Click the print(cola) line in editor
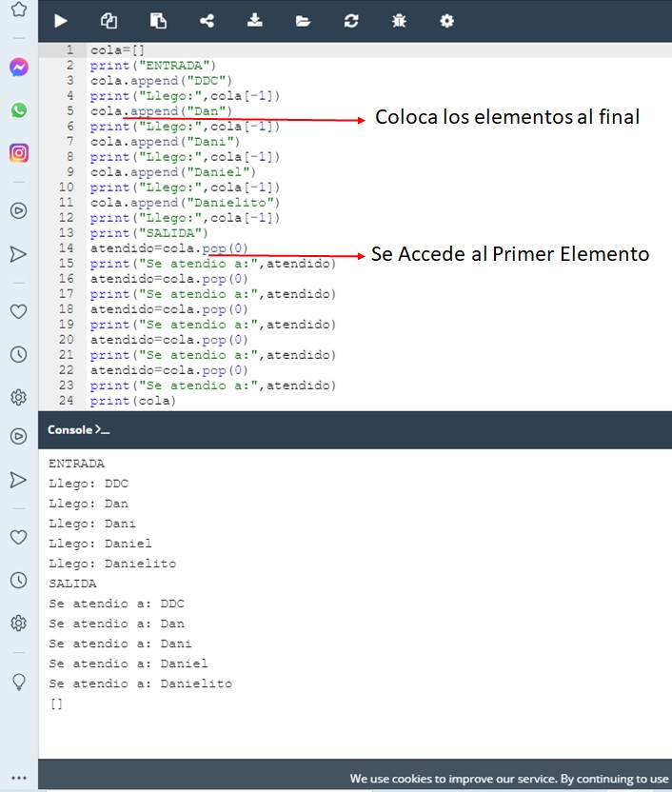 [x=133, y=401]
